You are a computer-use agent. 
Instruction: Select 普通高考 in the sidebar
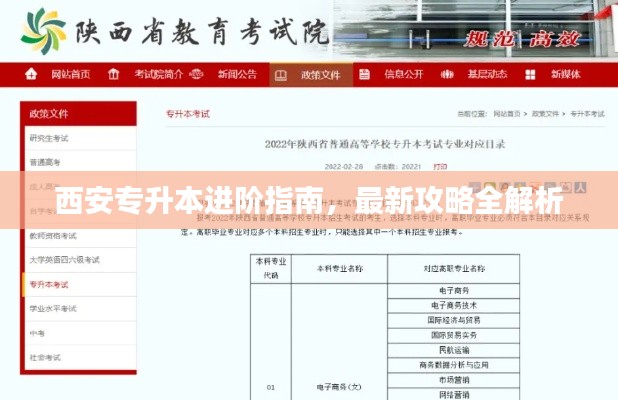point(46,162)
